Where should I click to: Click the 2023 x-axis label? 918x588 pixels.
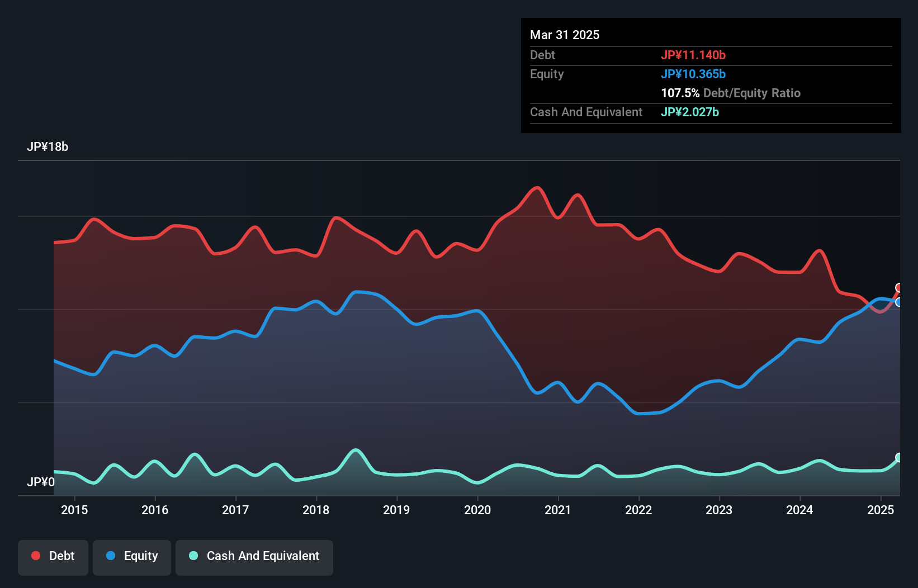click(x=719, y=510)
